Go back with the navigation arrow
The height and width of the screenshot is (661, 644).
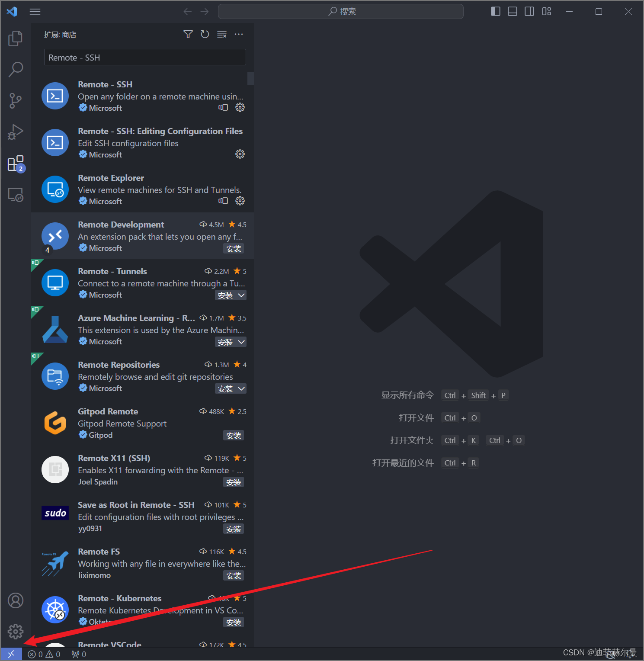tap(187, 12)
